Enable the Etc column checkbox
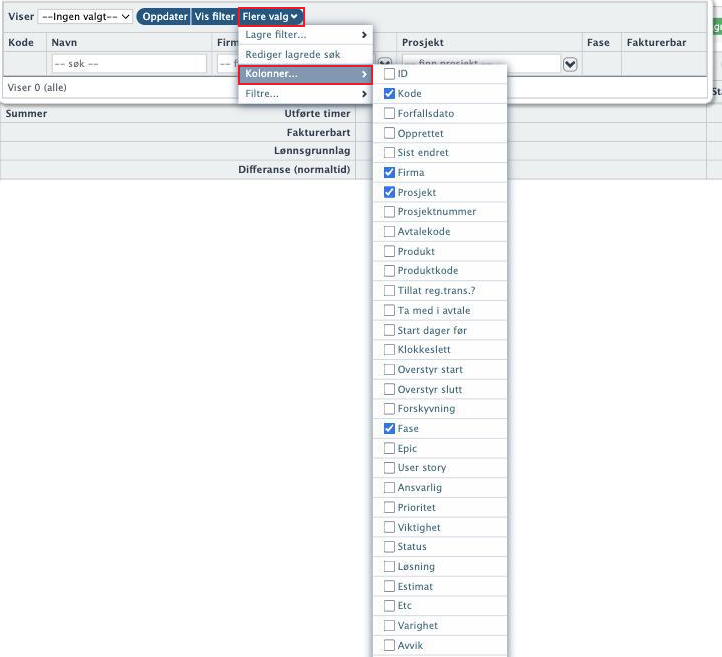The image size is (722, 657). click(390, 605)
